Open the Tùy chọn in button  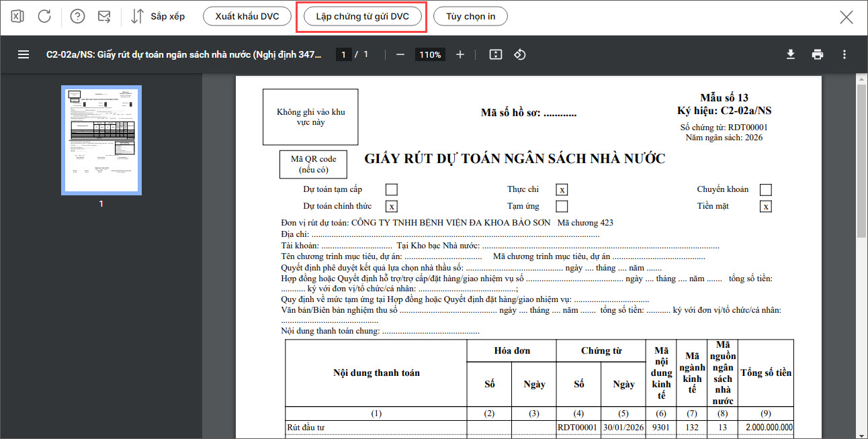coord(470,16)
